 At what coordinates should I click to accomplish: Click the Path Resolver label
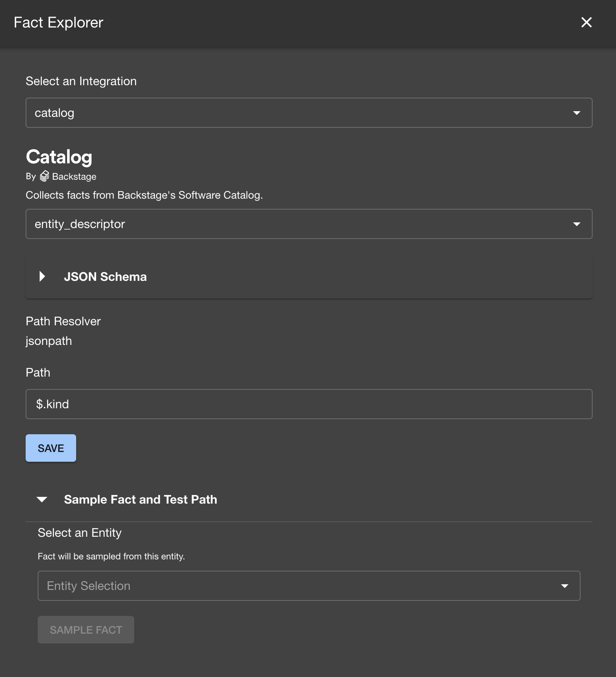point(63,321)
